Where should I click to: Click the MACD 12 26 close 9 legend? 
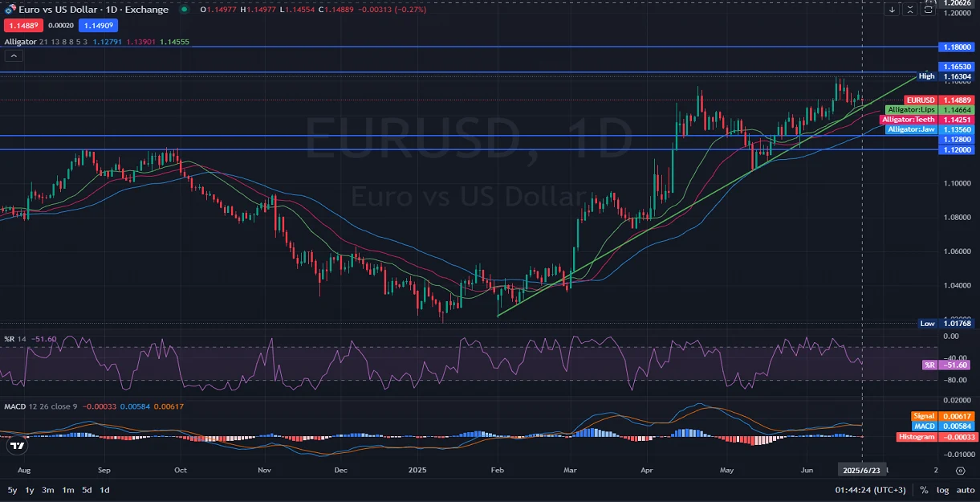coord(41,406)
